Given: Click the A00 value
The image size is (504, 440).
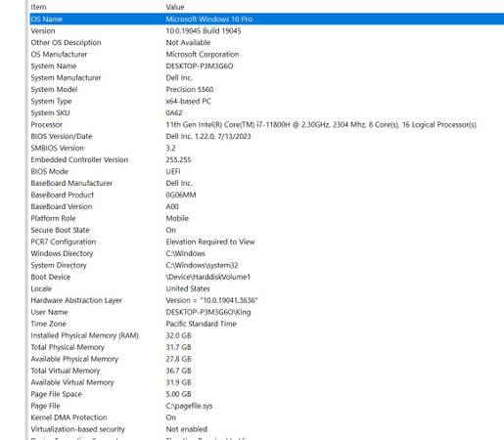Looking at the screenshot, I should [172, 207].
